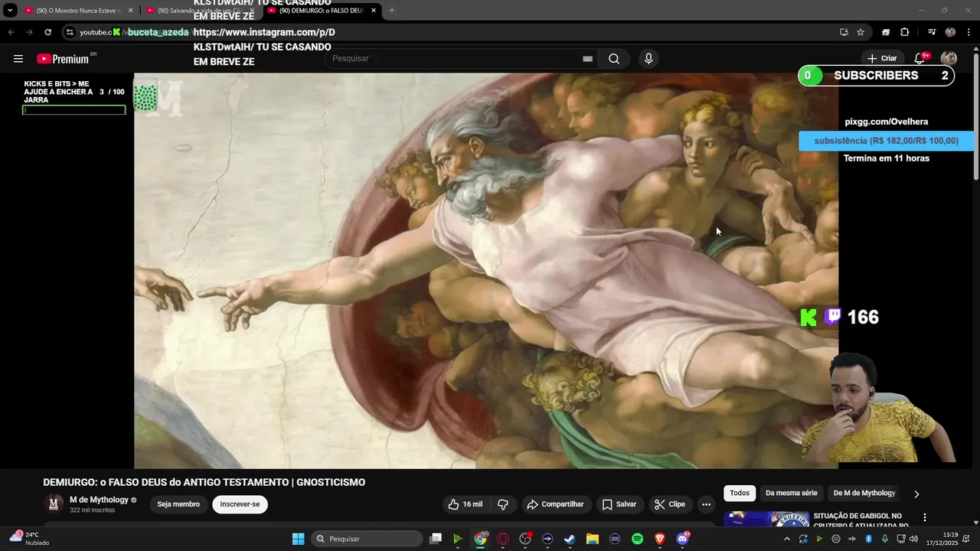Save video with Salvar button
The height and width of the screenshot is (551, 980).
point(619,504)
